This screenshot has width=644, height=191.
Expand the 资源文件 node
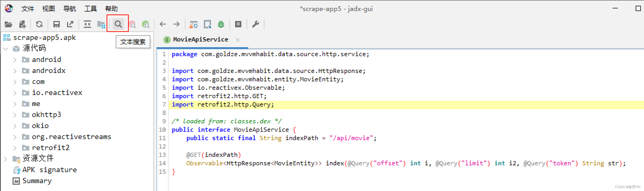pos(5,159)
